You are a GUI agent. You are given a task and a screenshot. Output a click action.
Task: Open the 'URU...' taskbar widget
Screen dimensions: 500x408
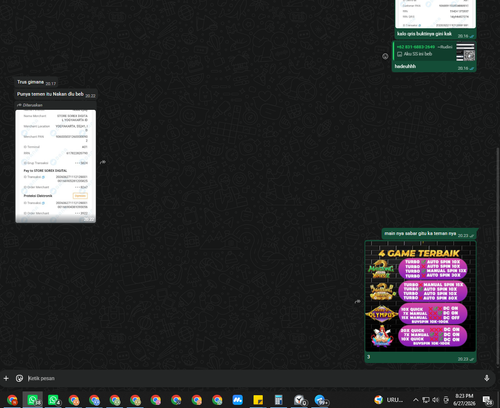[388, 400]
